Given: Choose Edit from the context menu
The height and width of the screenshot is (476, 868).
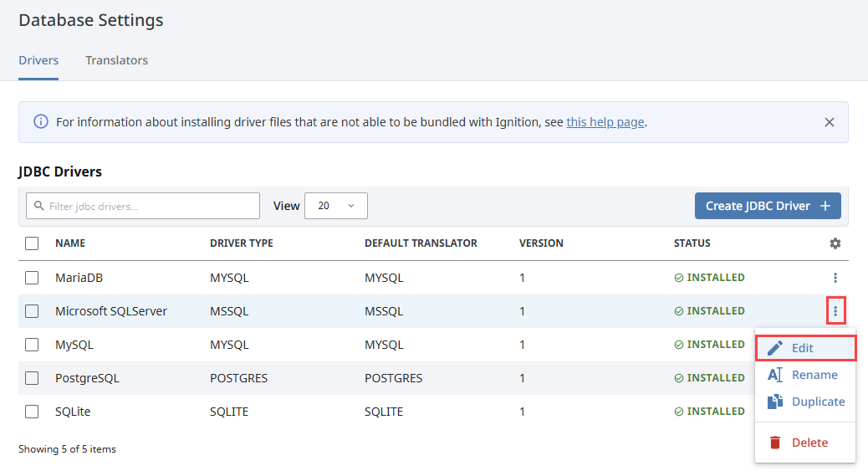Looking at the screenshot, I should (x=805, y=348).
